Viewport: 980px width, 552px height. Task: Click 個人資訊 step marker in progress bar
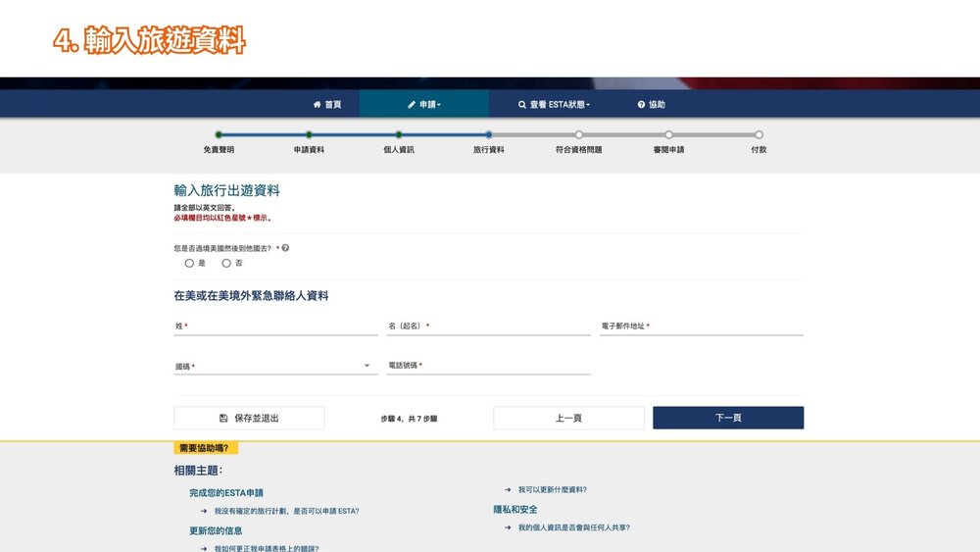[399, 134]
